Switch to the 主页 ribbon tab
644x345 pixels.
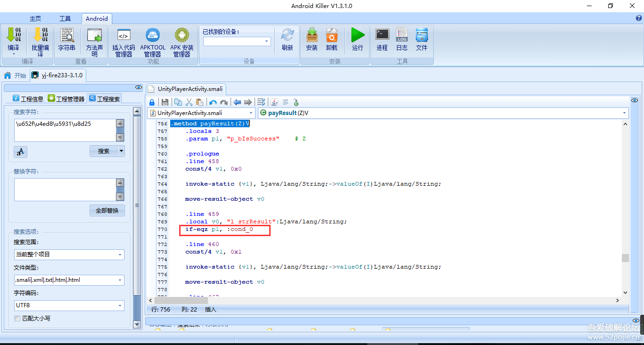click(x=35, y=19)
